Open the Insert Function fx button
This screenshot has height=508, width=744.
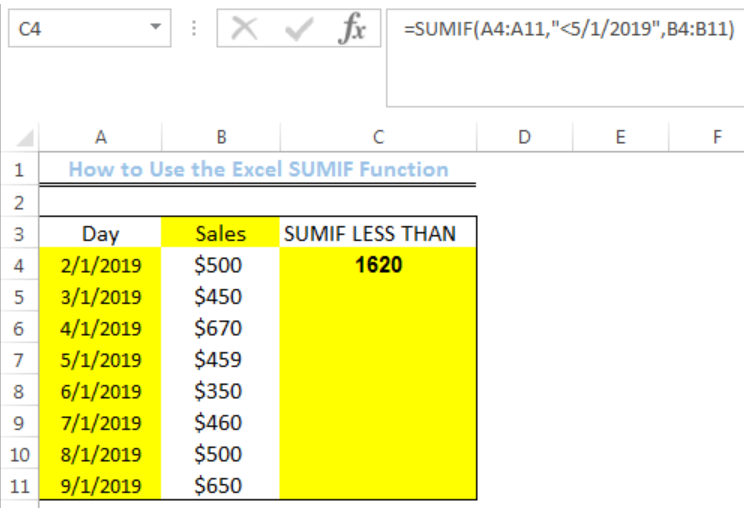point(352,29)
